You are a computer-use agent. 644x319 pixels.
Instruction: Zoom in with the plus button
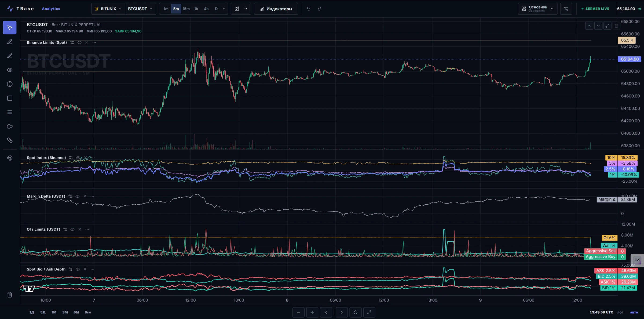(312, 312)
